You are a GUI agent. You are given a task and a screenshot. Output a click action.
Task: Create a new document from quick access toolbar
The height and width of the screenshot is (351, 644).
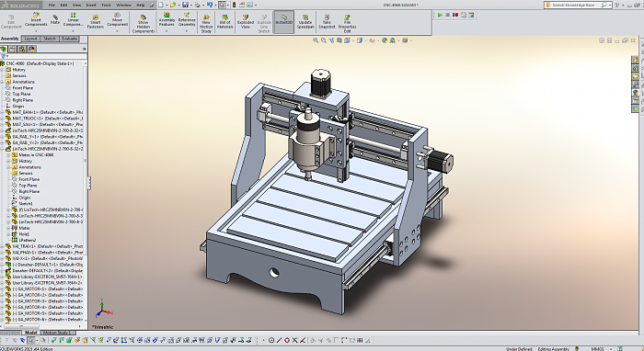pyautogui.click(x=161, y=5)
